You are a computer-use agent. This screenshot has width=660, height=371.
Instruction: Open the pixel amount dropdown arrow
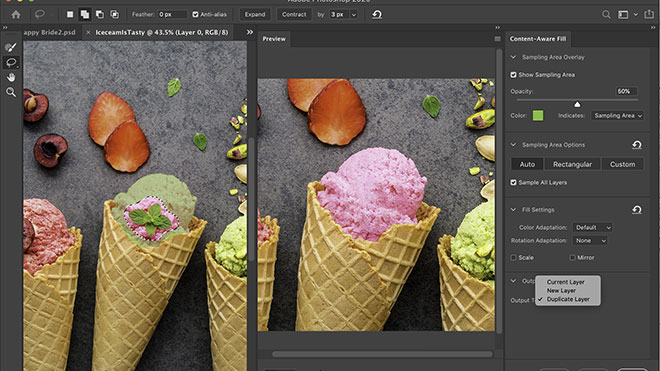pyautogui.click(x=354, y=15)
